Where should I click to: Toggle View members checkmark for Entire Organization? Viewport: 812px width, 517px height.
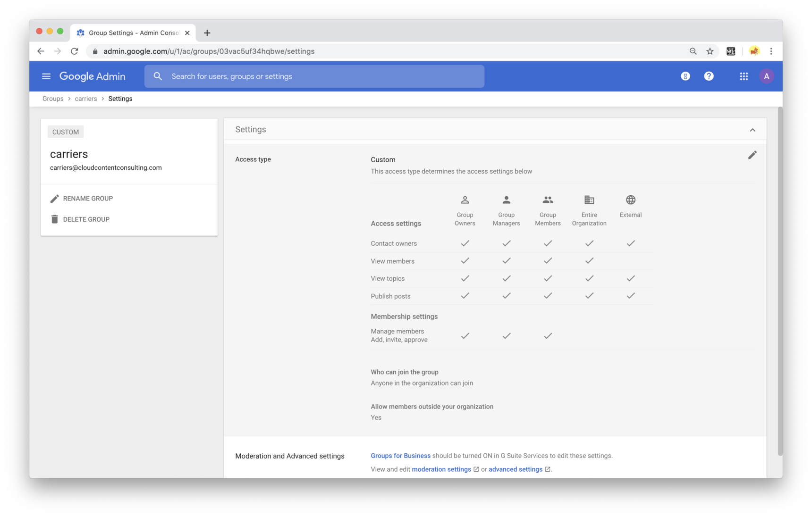pos(589,261)
